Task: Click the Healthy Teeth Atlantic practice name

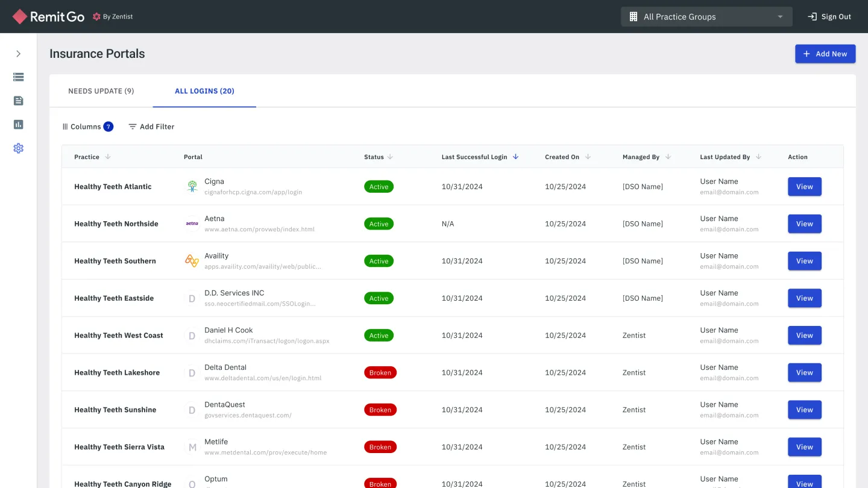Action: [x=113, y=187]
